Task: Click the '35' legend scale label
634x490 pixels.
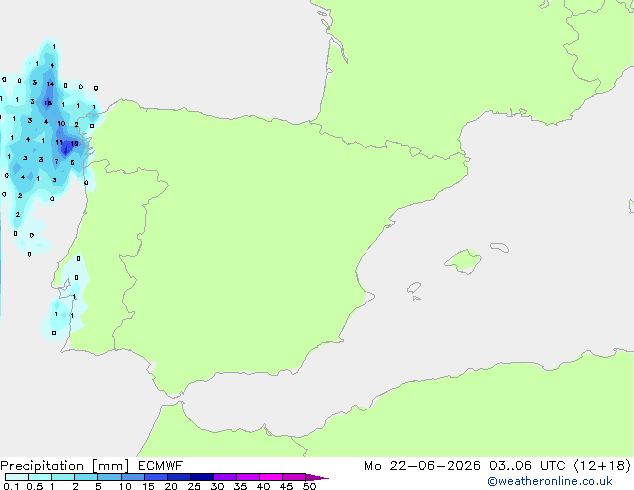Action: (x=240, y=486)
